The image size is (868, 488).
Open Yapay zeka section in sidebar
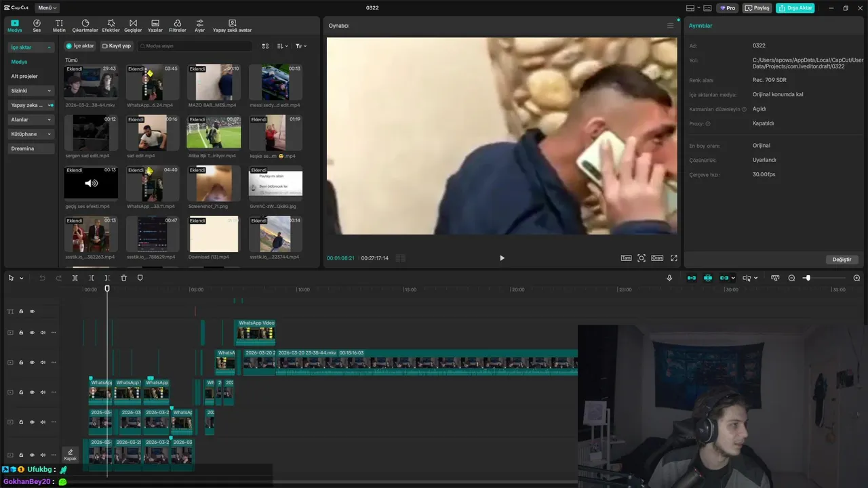[31, 105]
